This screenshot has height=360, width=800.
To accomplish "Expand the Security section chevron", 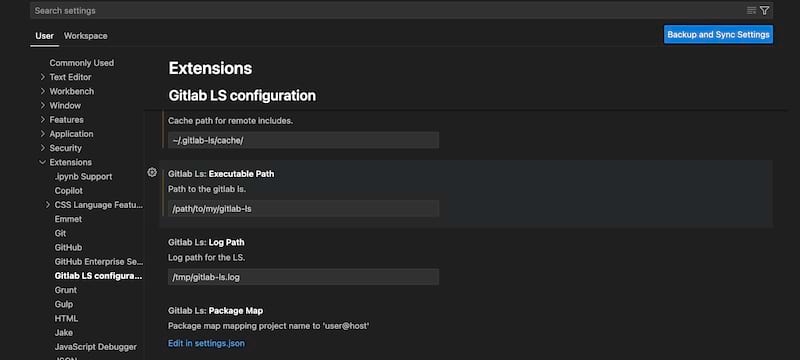I will (42, 148).
